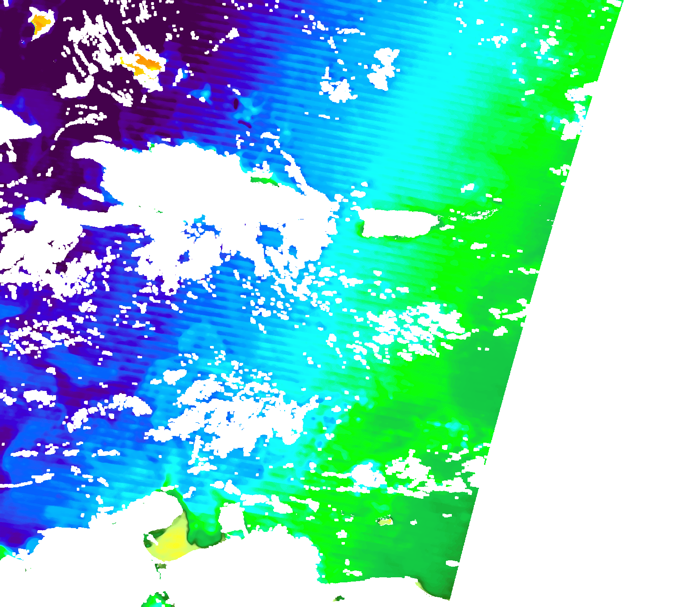
Task: Select the oblong white island right of center
Action: coord(397,223)
